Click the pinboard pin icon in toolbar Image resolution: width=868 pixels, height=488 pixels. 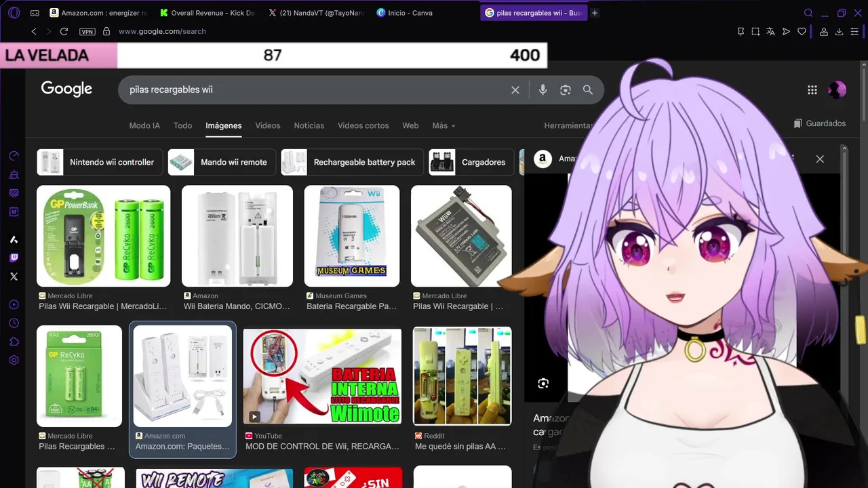(x=741, y=31)
